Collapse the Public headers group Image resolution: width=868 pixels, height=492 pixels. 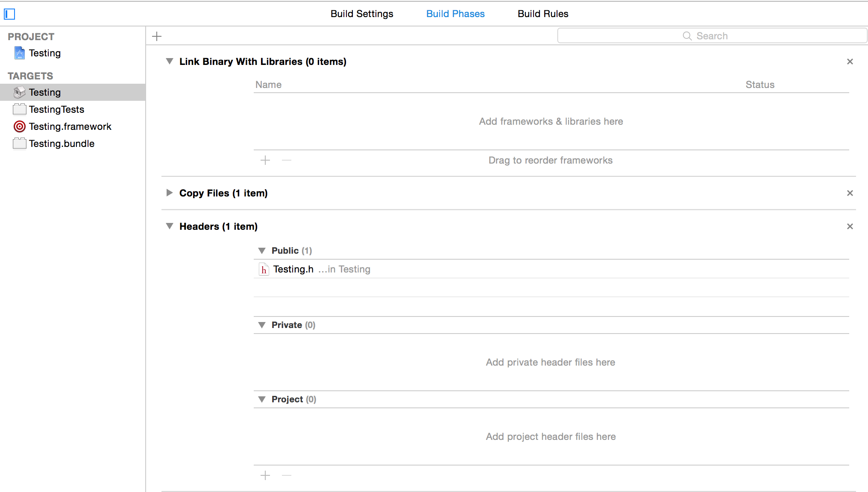click(x=262, y=251)
